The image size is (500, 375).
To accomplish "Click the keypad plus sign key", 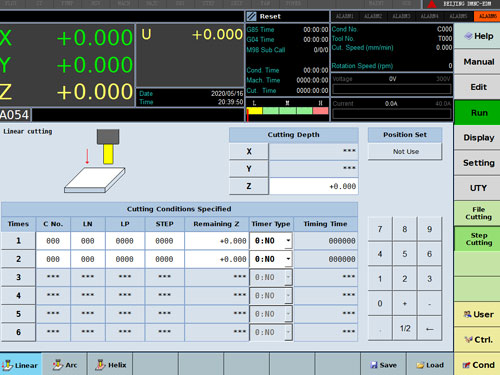I will tap(405, 304).
